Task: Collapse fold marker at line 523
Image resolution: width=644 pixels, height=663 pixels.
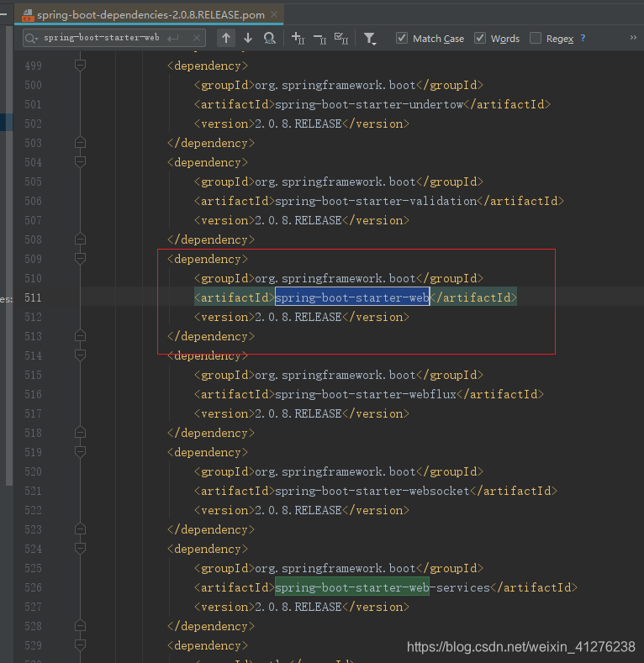Action: tap(81, 529)
